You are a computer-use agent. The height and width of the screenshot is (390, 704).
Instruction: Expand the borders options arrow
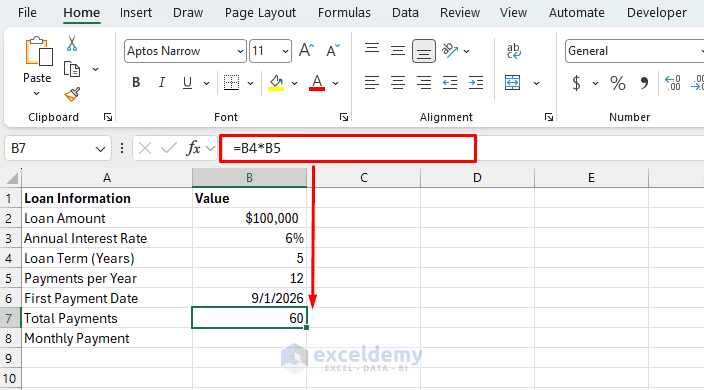click(x=251, y=83)
